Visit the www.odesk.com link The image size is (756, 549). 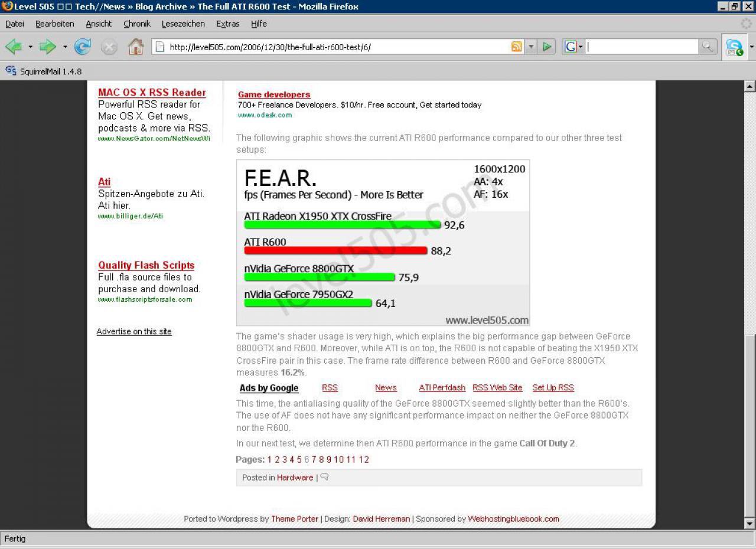click(265, 115)
